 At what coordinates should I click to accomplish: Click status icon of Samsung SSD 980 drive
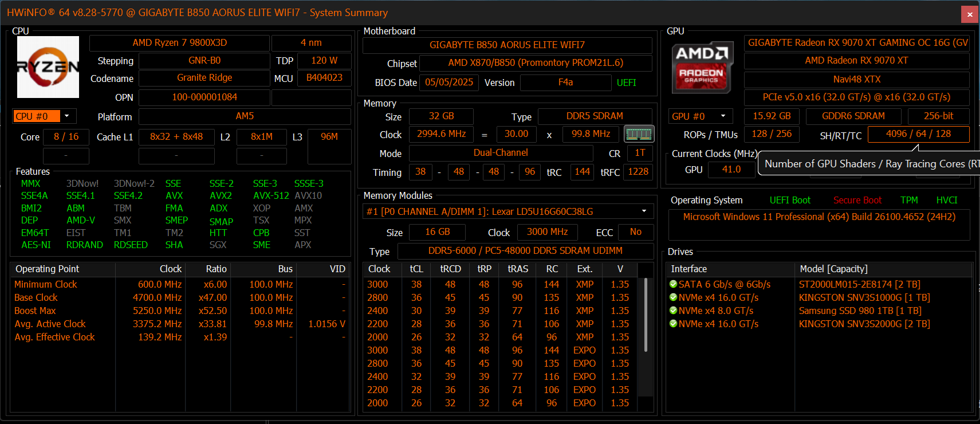(x=674, y=311)
